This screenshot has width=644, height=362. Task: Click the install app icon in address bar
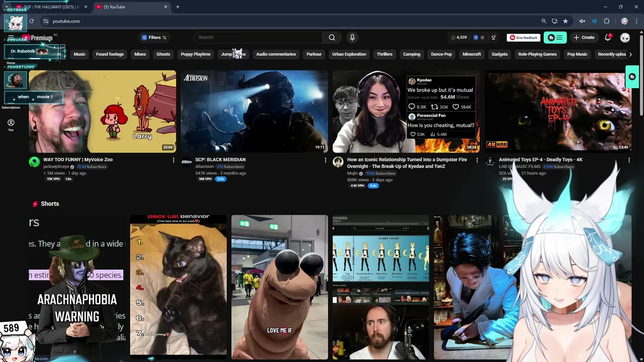pyautogui.click(x=554, y=21)
